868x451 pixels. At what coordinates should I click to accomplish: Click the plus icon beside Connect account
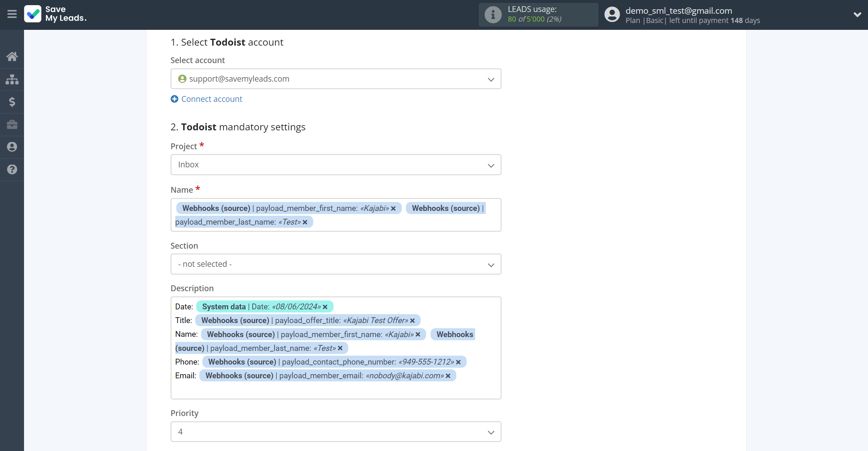coord(174,99)
